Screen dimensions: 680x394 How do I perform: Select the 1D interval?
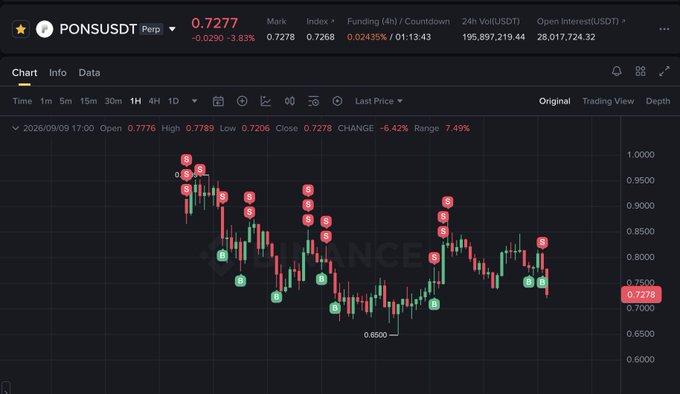point(173,101)
